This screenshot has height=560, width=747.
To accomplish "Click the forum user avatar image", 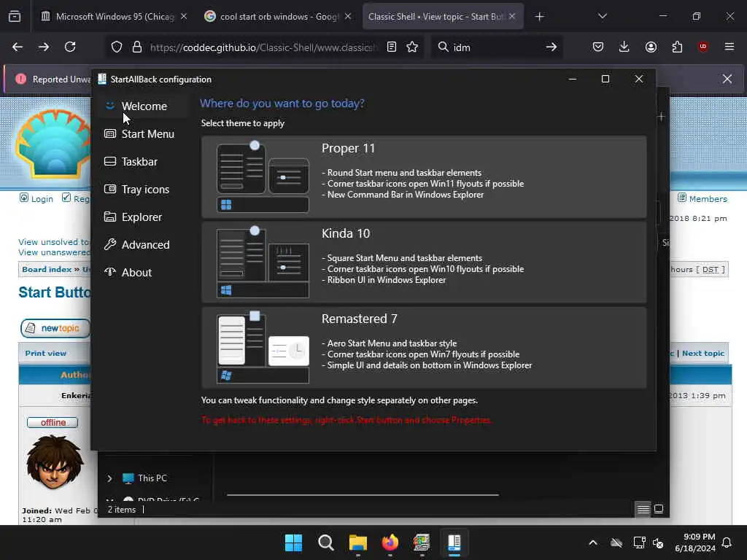I will tap(54, 462).
